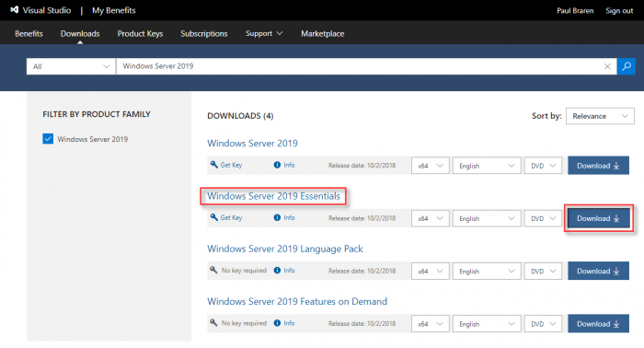644x348 pixels.
Task: Click info icon for Windows Server 2019
Action: 277,165
